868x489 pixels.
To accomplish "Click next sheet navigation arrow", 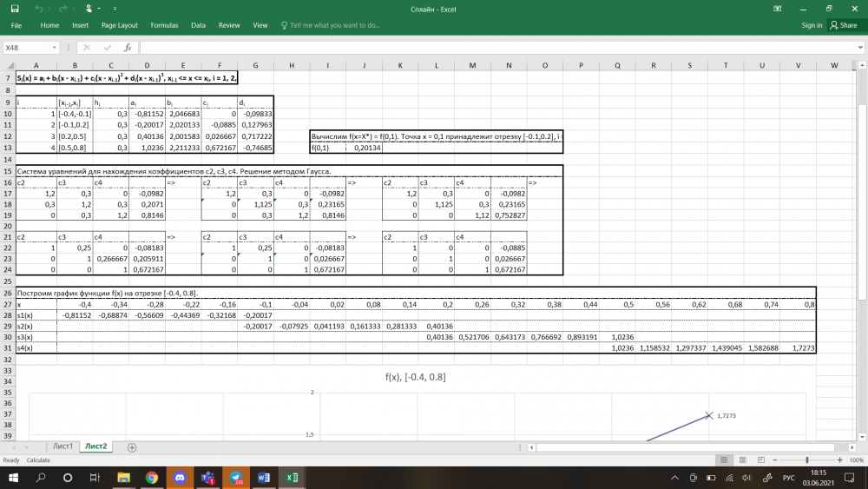I will [x=27, y=447].
